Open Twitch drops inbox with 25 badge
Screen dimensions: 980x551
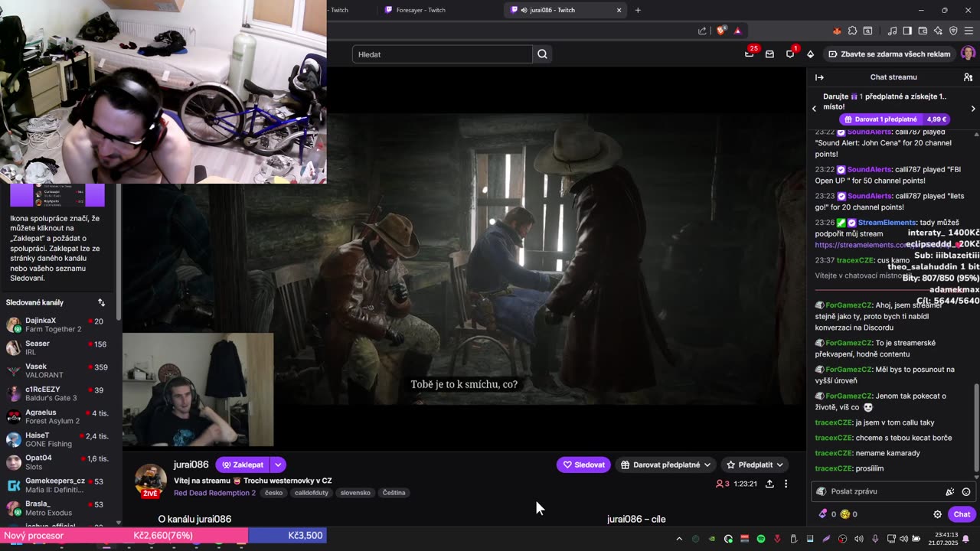pyautogui.click(x=750, y=54)
